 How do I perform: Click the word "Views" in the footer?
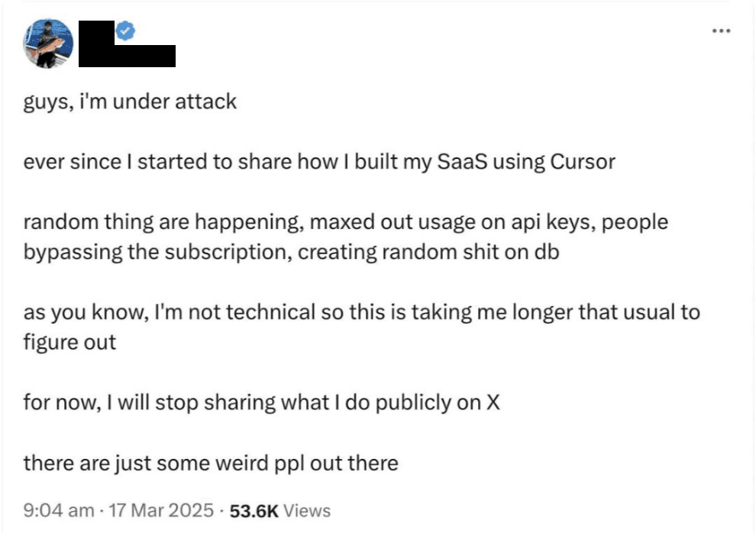pos(307,511)
